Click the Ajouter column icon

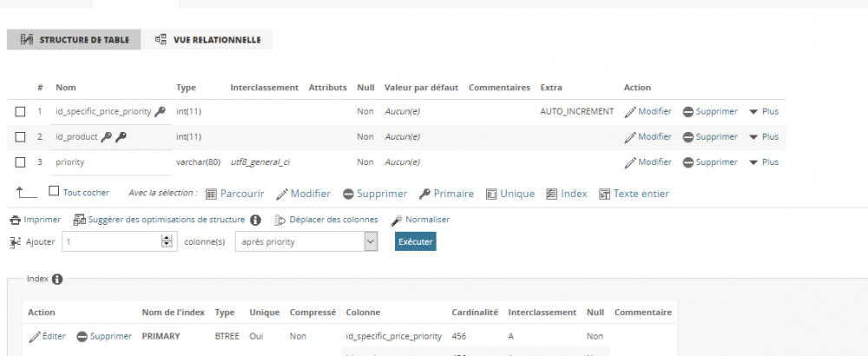click(16, 242)
